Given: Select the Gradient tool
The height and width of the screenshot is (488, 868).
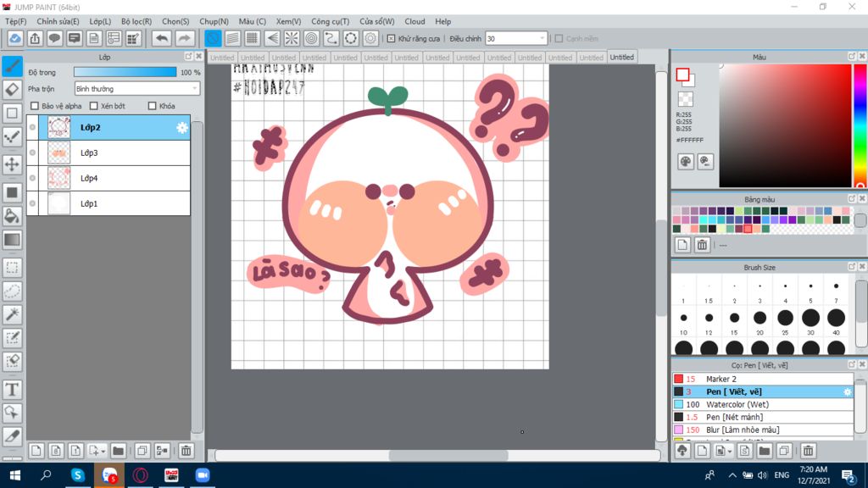Looking at the screenshot, I should point(12,240).
